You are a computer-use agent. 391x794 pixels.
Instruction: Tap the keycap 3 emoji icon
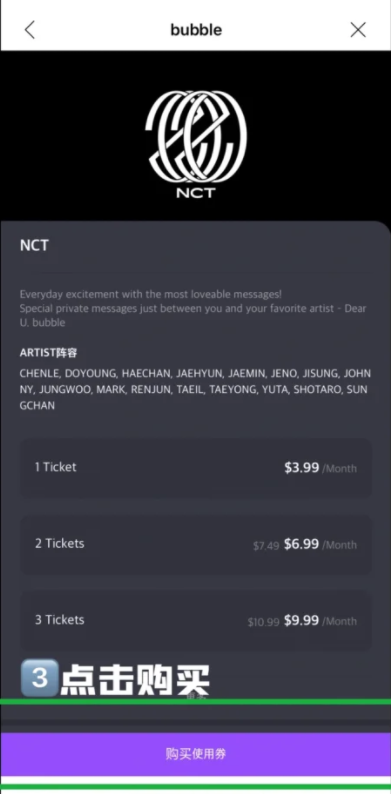click(x=39, y=678)
